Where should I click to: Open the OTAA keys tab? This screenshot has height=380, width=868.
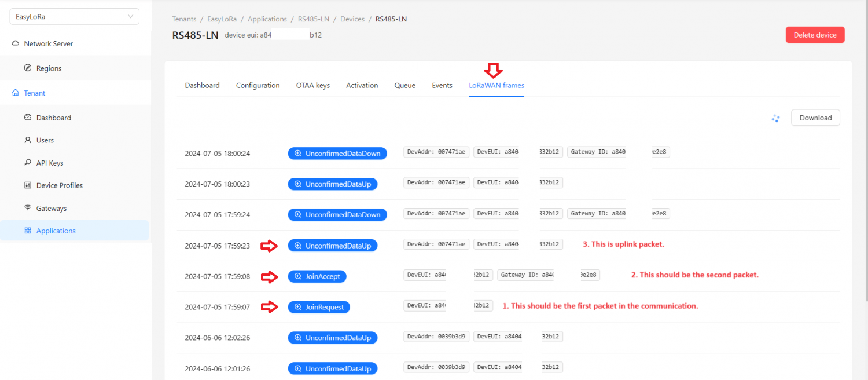[312, 85]
